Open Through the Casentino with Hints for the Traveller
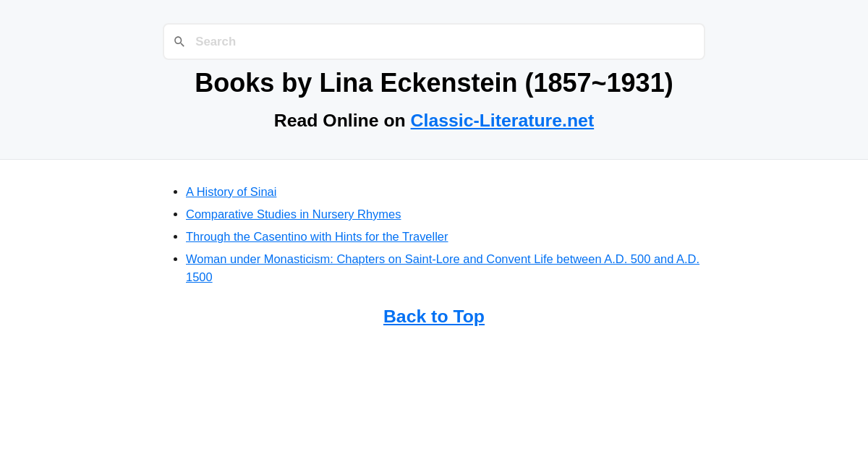This screenshot has height=454, width=868. point(317,236)
